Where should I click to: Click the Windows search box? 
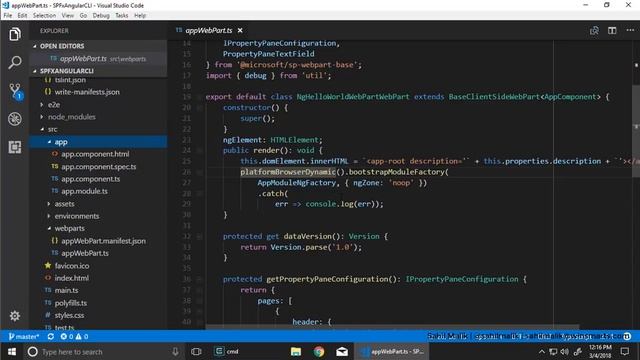(104, 351)
